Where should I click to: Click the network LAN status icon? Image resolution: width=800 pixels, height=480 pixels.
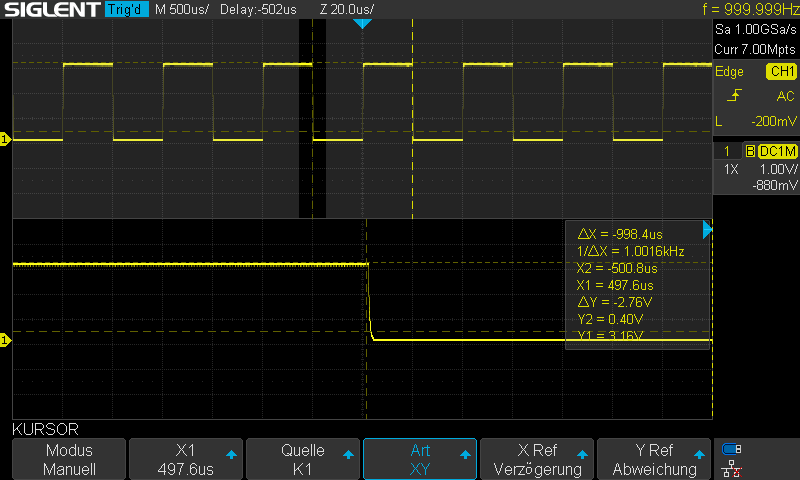(732, 467)
